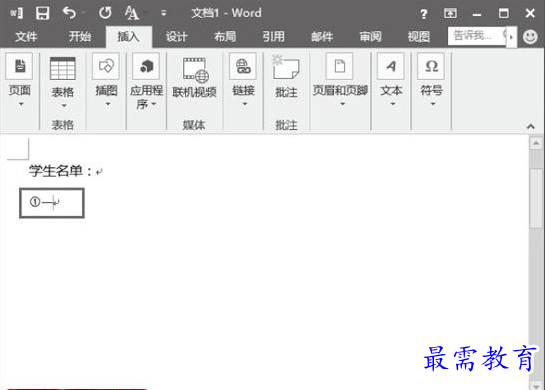The width and height of the screenshot is (545, 390).
Task: Open the Help question mark
Action: coord(423,14)
